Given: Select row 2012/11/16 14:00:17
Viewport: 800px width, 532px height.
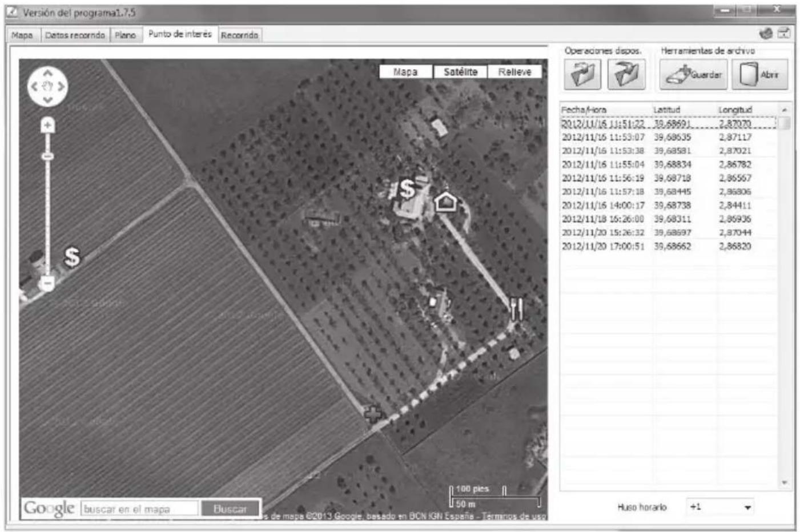Looking at the screenshot, I should pos(669,205).
